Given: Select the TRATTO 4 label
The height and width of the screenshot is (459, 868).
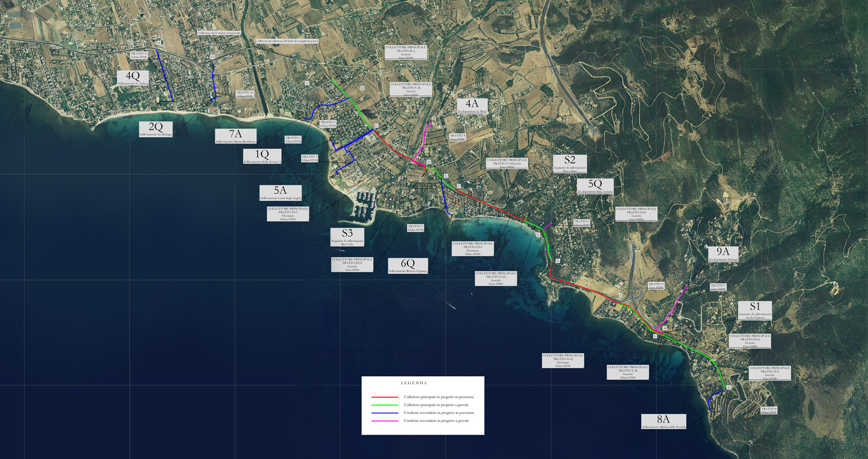Looking at the screenshot, I should (x=457, y=137).
